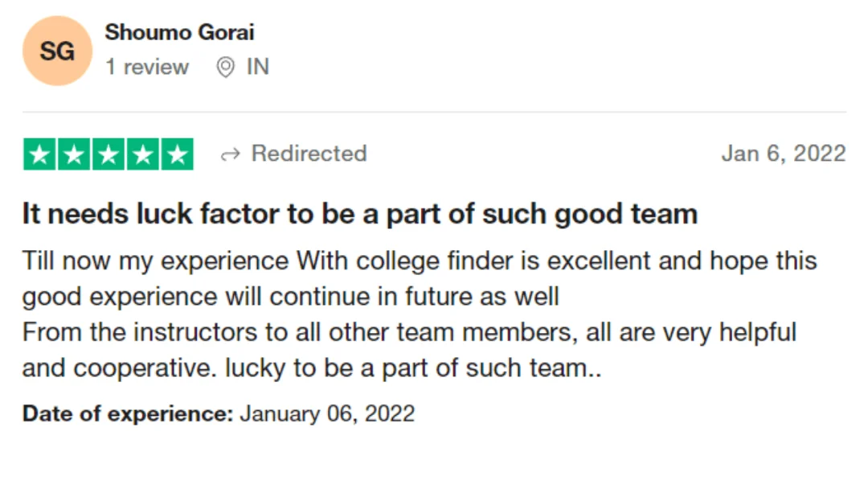Click the 'and cooperative. lucky' line
The width and height of the screenshot is (868, 489).
coord(312,368)
